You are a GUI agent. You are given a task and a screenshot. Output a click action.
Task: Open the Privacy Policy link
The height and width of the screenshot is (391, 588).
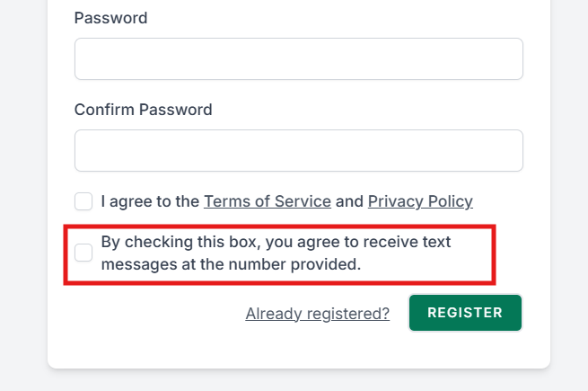point(419,201)
